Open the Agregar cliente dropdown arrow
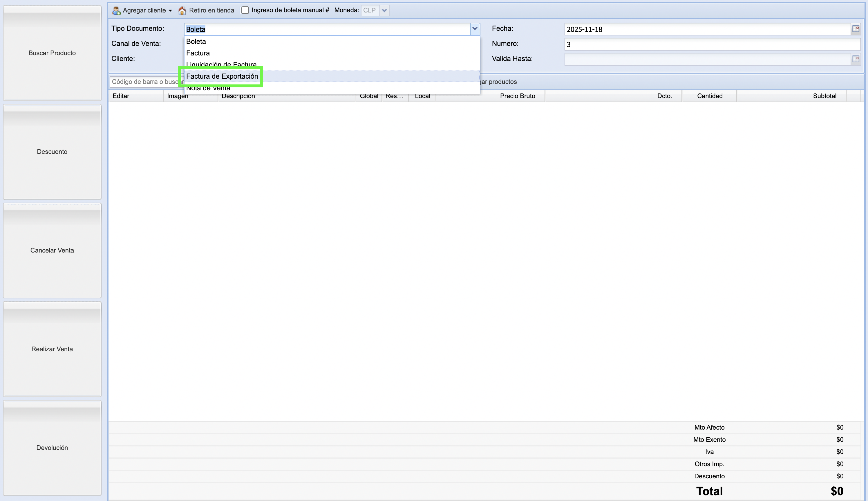 (170, 11)
